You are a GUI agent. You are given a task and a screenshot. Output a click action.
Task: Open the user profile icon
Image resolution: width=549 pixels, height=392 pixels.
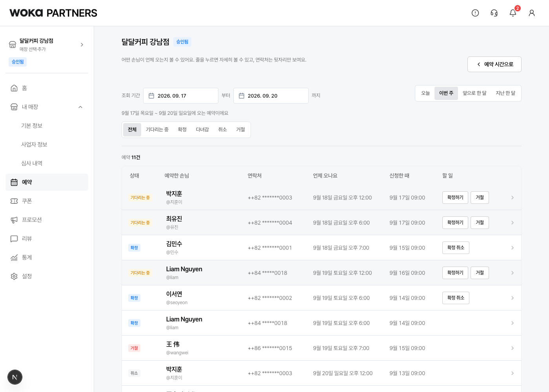pos(532,13)
